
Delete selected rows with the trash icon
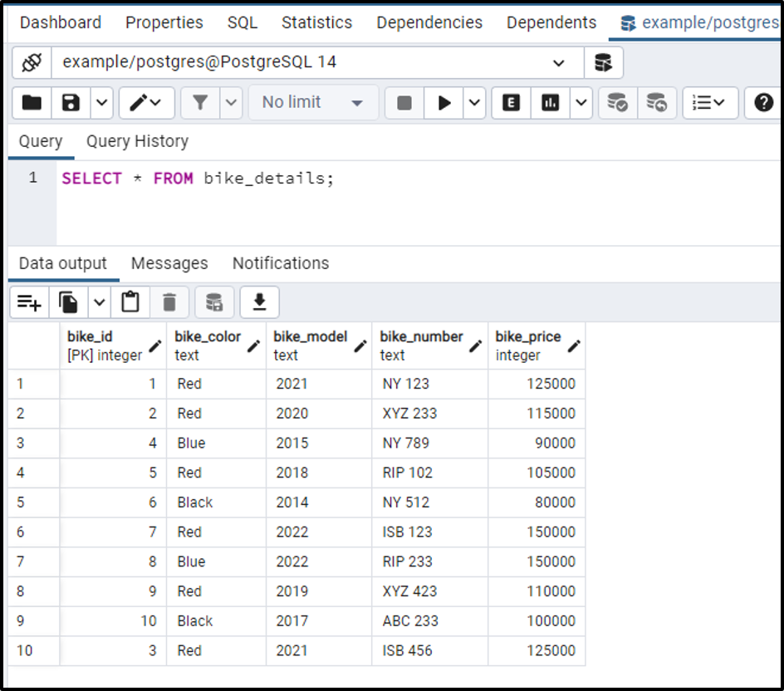tap(170, 301)
